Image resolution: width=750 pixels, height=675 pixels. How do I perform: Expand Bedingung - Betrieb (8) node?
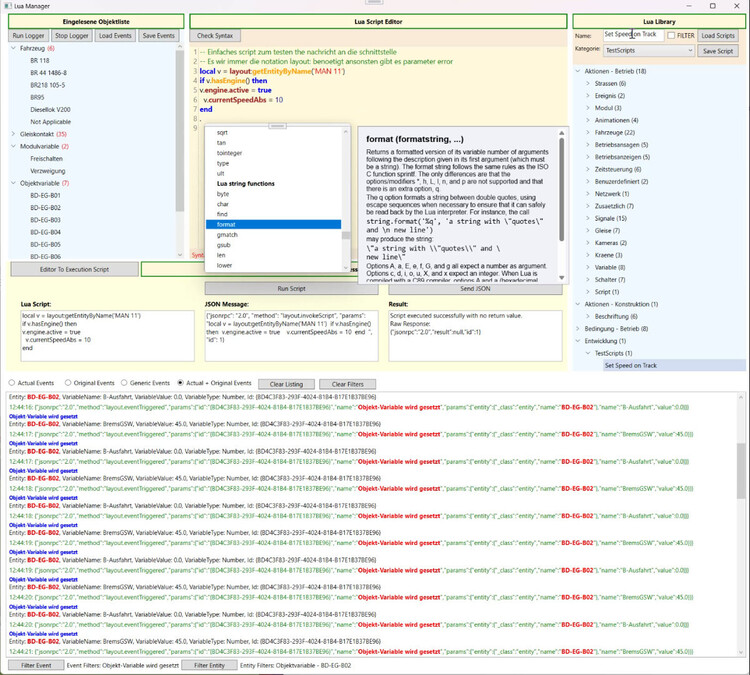point(578,329)
